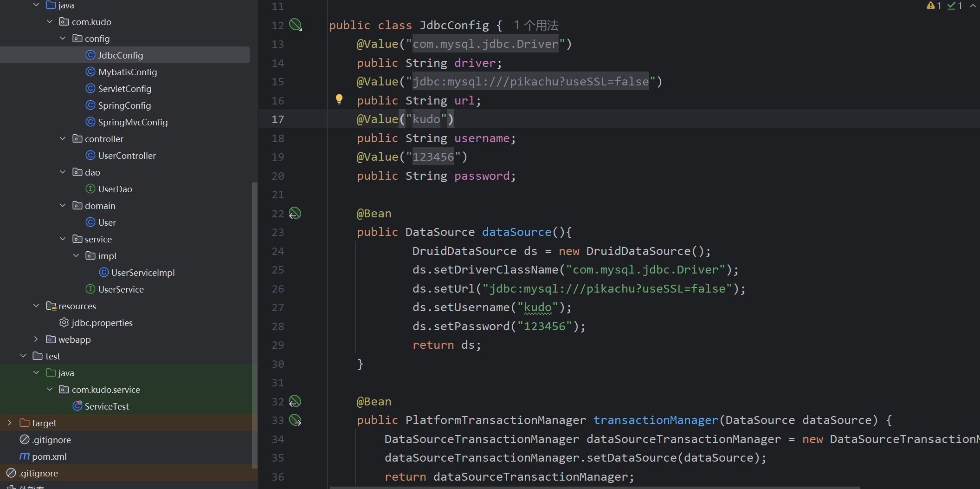Click the transactionManager method name
This screenshot has height=489, width=980.
click(656, 420)
